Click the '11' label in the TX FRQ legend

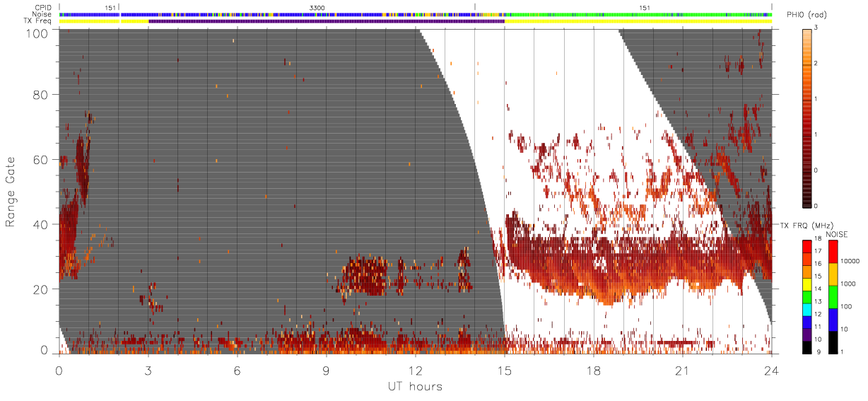click(818, 327)
